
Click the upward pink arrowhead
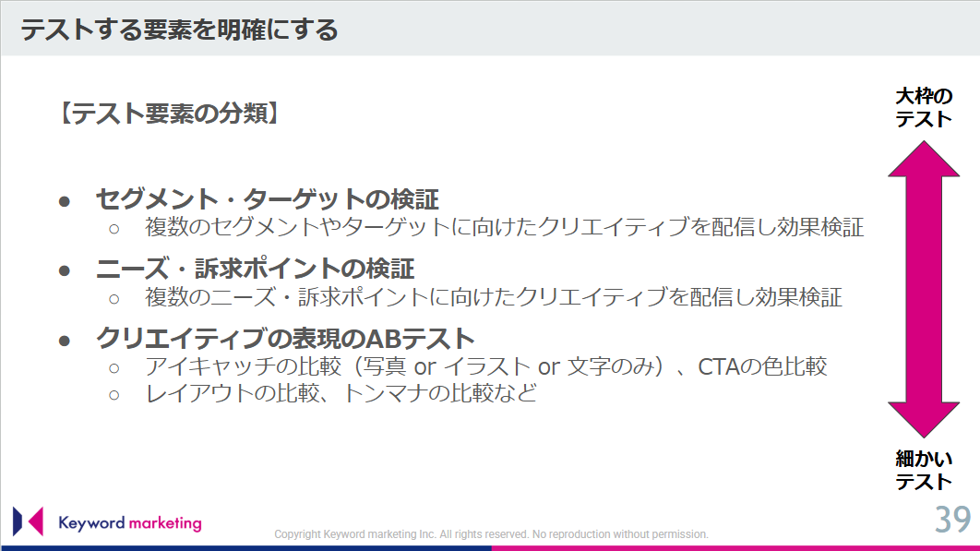click(x=924, y=160)
